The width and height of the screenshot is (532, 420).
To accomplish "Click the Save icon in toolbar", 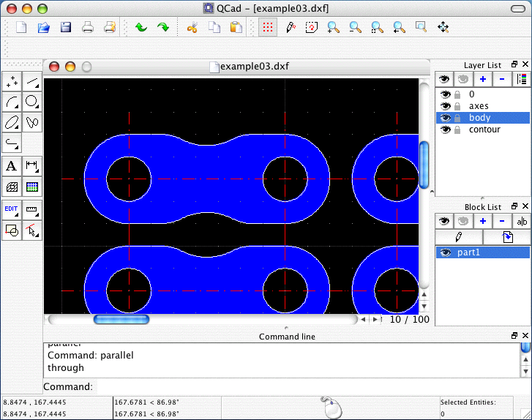I will tap(65, 28).
